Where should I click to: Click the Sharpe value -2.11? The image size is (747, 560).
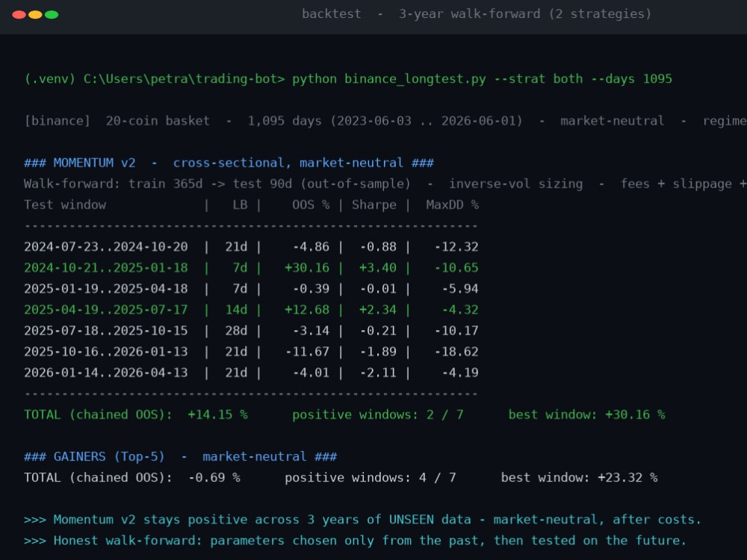(378, 373)
